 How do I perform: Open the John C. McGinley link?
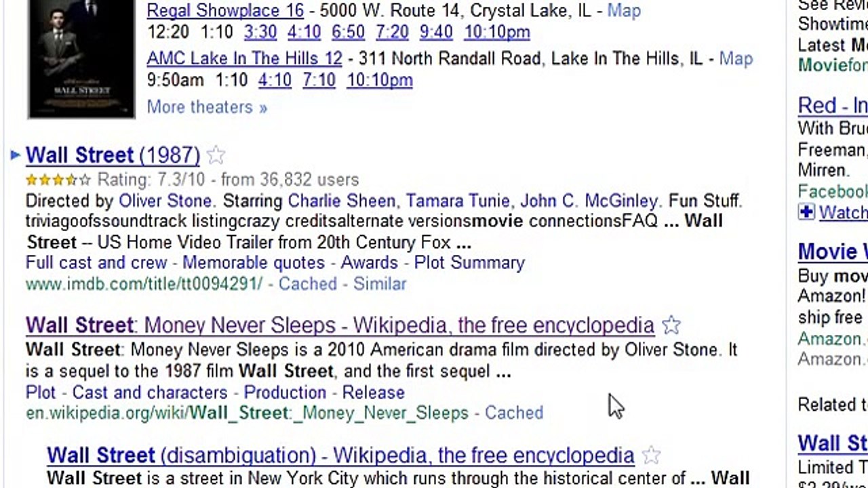(x=589, y=201)
